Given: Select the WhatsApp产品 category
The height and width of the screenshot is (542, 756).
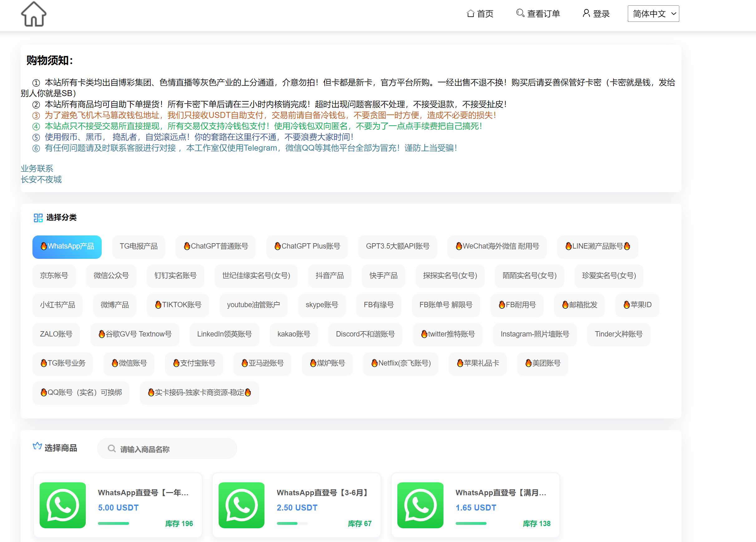Looking at the screenshot, I should click(x=67, y=247).
